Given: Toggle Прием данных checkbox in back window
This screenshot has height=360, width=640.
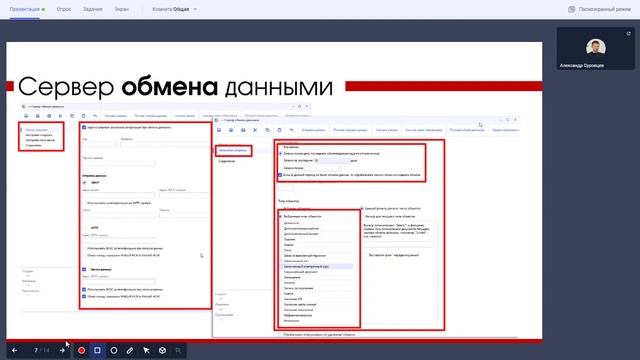Looking at the screenshot, I should coord(84,269).
